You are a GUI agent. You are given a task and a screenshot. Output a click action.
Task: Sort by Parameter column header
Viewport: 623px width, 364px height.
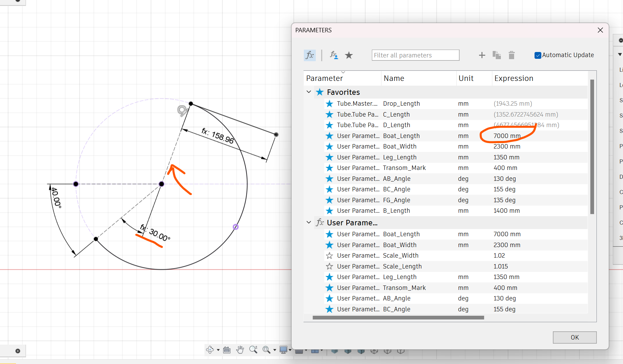tap(342, 78)
